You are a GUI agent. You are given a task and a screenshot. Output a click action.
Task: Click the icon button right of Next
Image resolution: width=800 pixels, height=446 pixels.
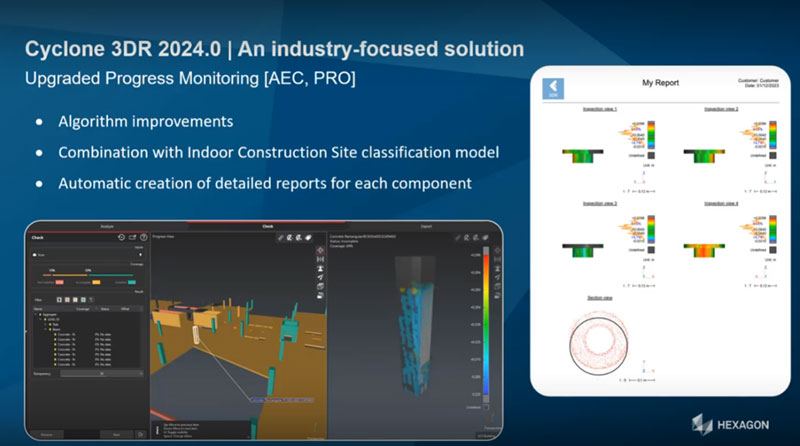pos(141,434)
